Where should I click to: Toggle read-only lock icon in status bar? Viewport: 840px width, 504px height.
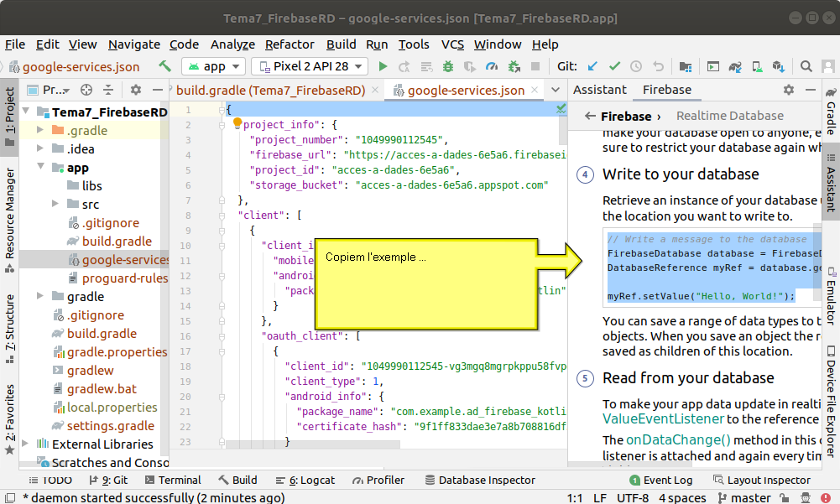pos(784,497)
